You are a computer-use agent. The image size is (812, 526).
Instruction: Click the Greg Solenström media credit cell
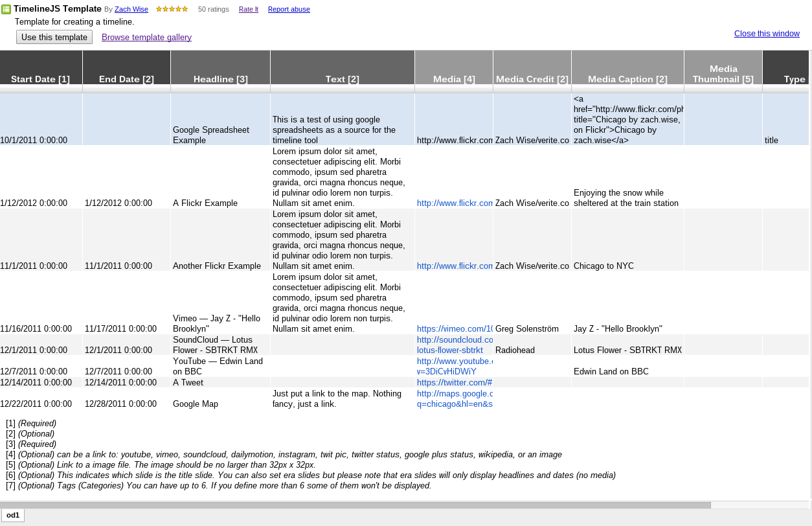[x=532, y=303]
